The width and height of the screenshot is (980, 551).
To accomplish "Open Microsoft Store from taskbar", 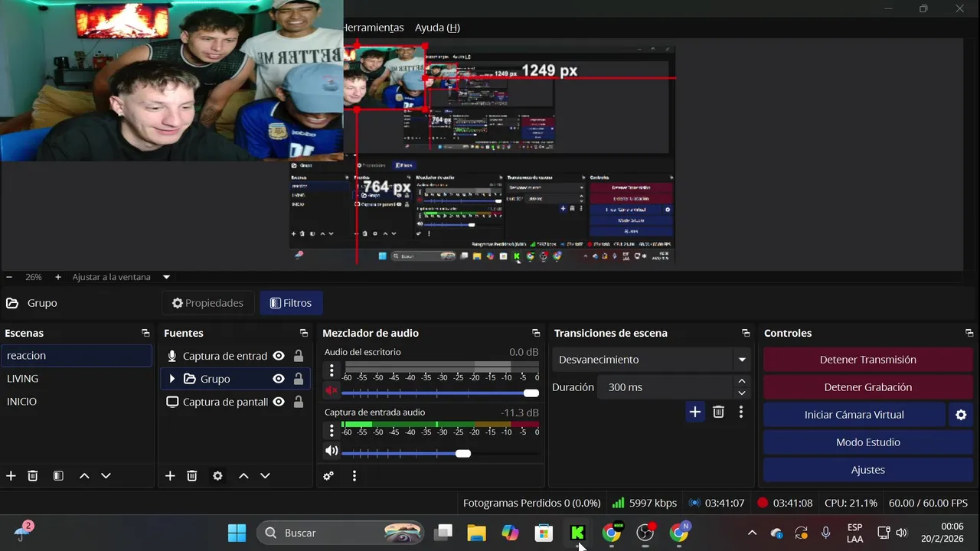I will (544, 533).
